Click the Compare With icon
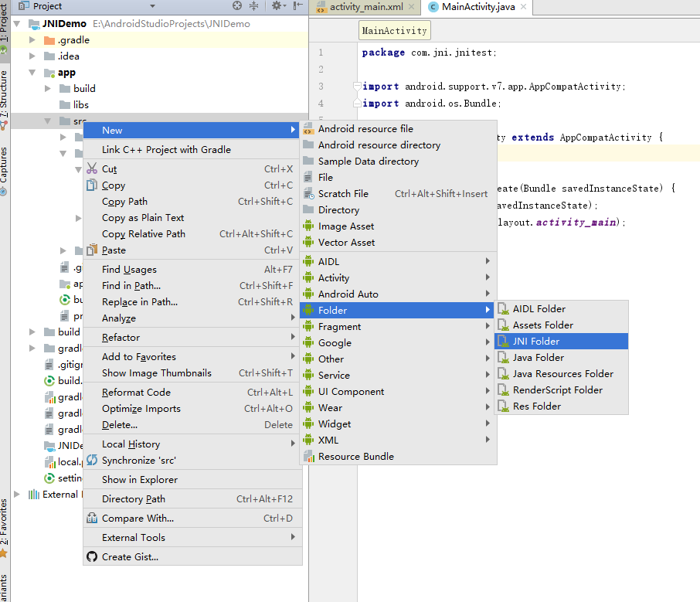Screen dimensions: 700x602 pyautogui.click(x=92, y=518)
